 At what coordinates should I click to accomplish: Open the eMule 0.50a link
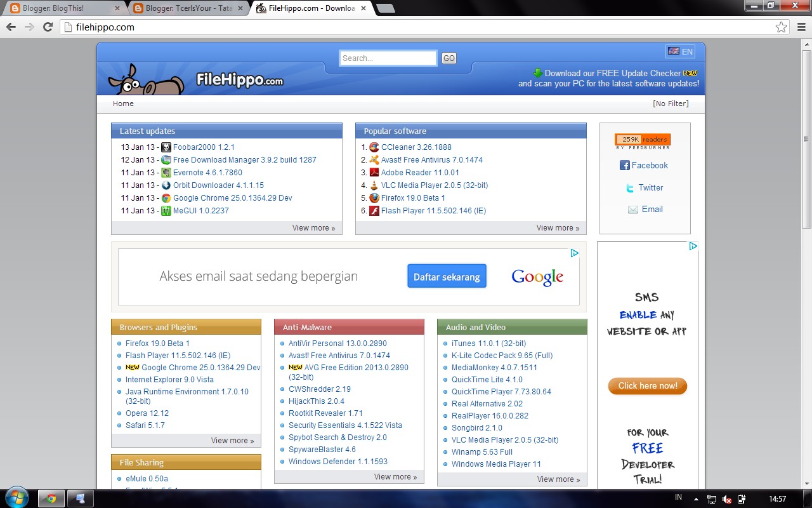147,479
